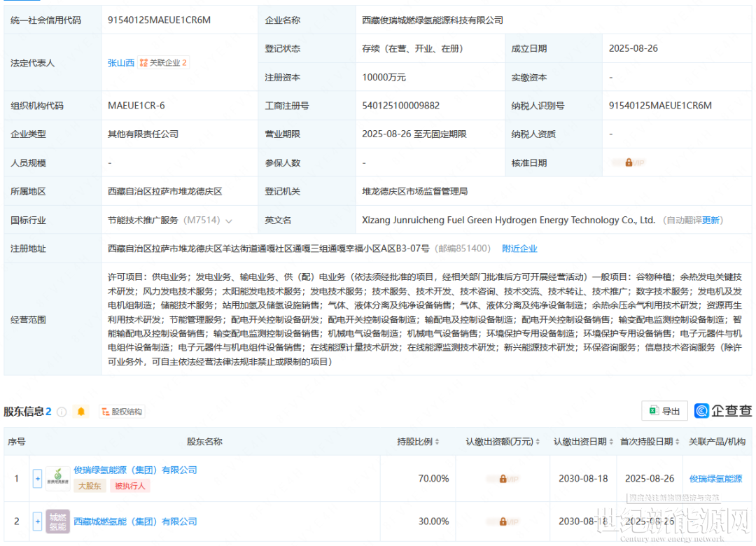Click 附近企业 nearby companies link
This screenshot has height=546, width=756.
[519, 248]
